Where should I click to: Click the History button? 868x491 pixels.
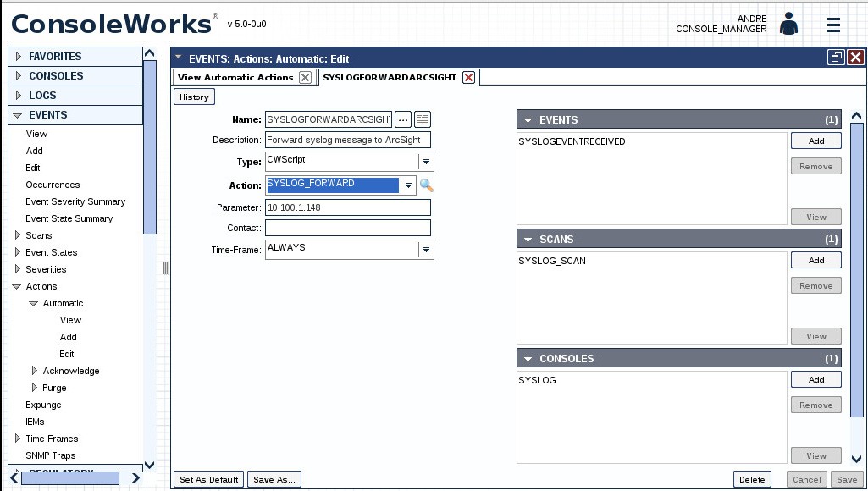click(x=194, y=97)
